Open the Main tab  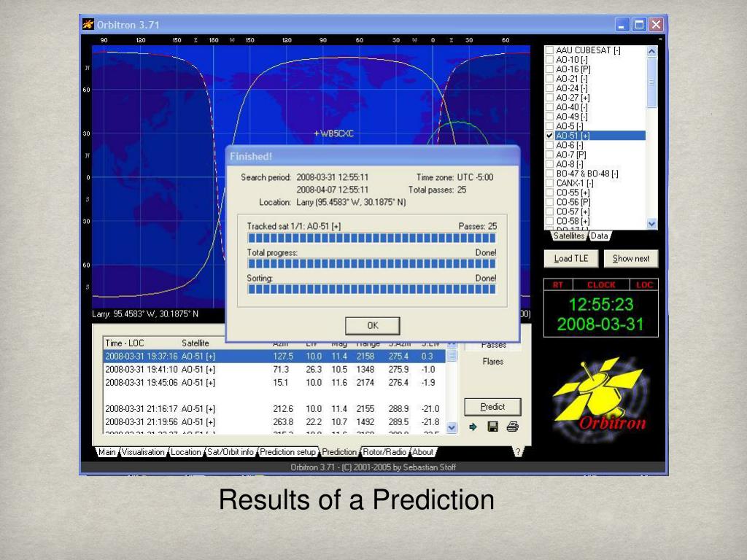click(107, 452)
